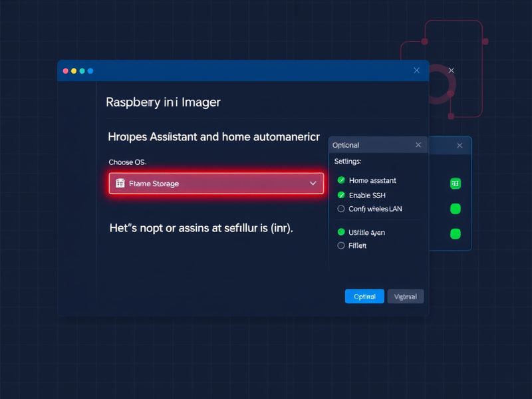Select the Confj wireles LAN radio option
Image resolution: width=532 pixels, height=399 pixels.
(341, 209)
